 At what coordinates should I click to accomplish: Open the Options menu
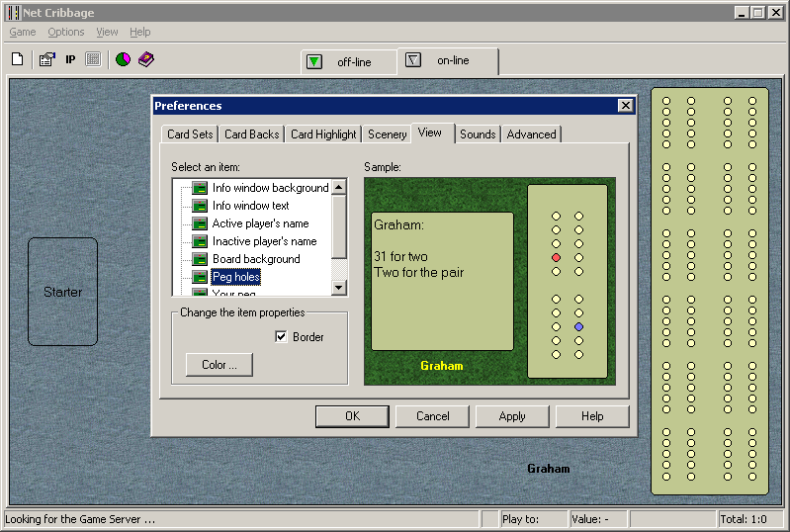[66, 32]
